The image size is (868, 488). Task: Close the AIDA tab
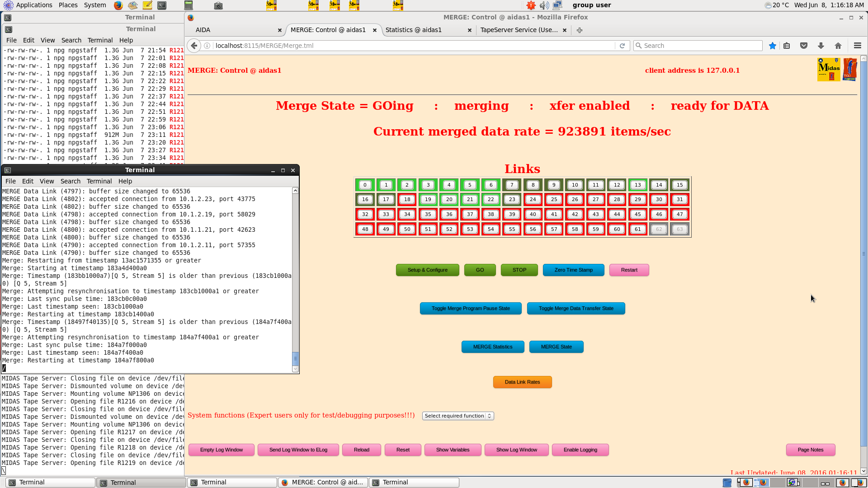pyautogui.click(x=280, y=30)
